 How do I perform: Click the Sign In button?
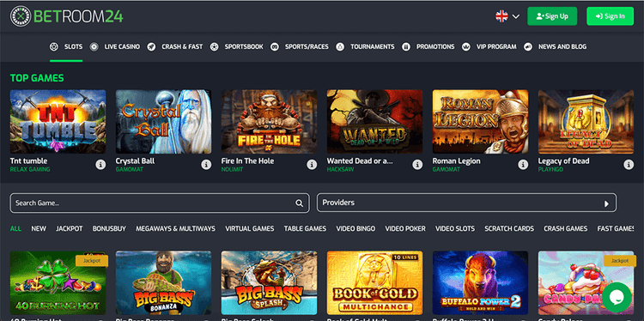pyautogui.click(x=610, y=16)
